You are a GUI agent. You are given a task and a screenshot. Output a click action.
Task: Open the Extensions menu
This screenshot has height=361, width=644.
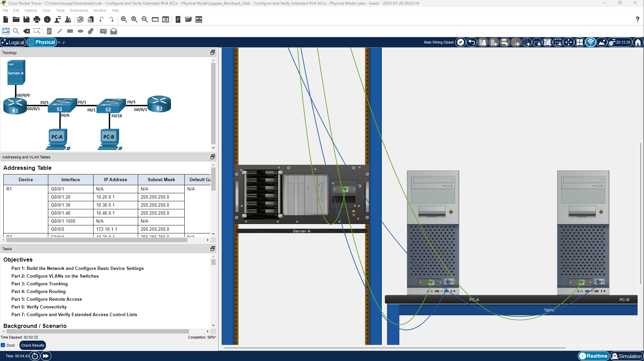point(79,10)
